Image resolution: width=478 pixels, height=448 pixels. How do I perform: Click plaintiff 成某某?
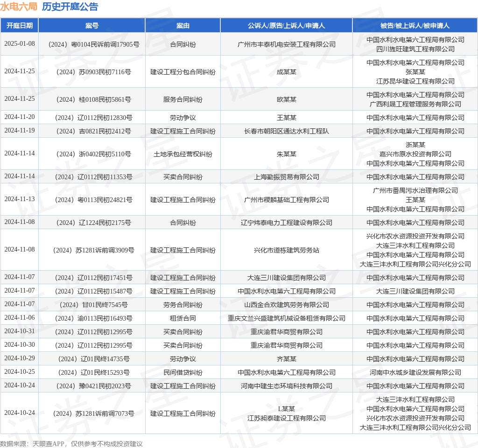(287, 72)
